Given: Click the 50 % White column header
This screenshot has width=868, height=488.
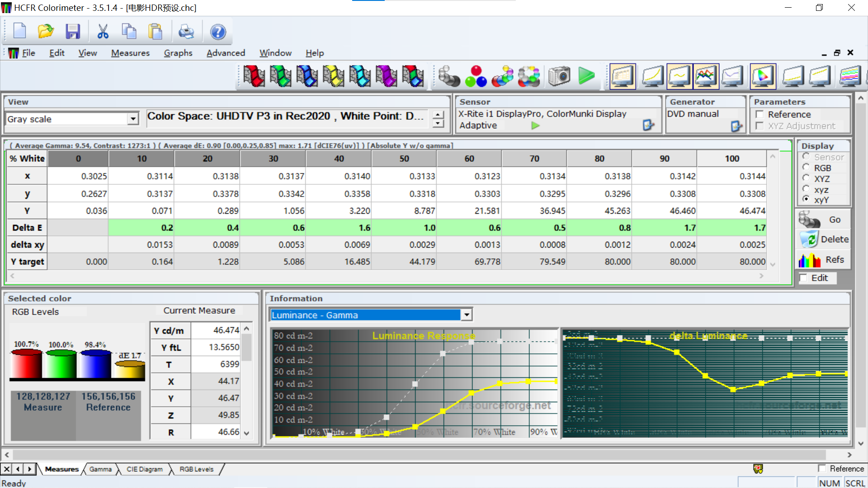Looking at the screenshot, I should (x=404, y=159).
